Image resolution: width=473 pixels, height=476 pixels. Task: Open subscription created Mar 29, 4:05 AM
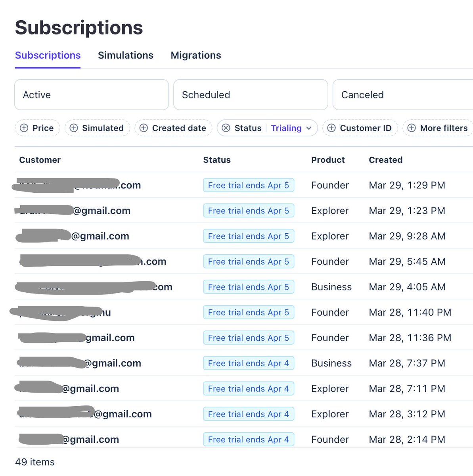pos(244,286)
